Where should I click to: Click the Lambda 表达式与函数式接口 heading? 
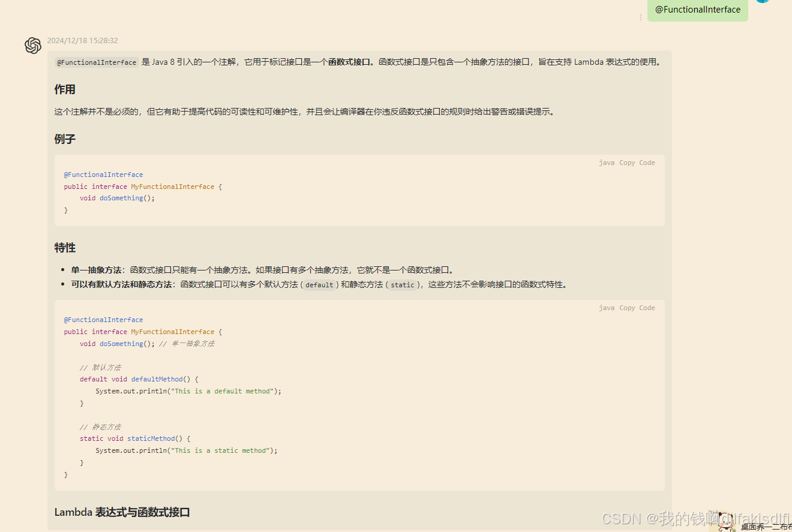point(121,512)
